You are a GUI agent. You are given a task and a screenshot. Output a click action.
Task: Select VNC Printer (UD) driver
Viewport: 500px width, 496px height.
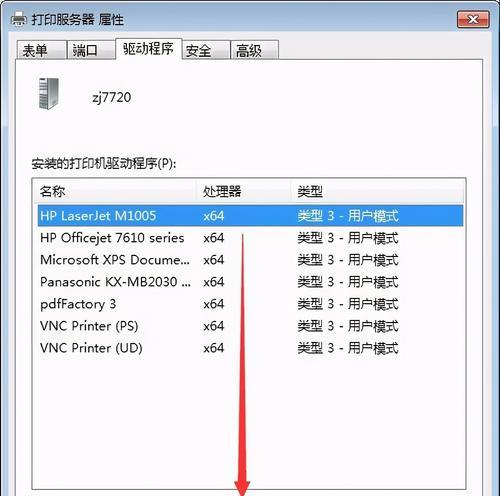pos(250,348)
